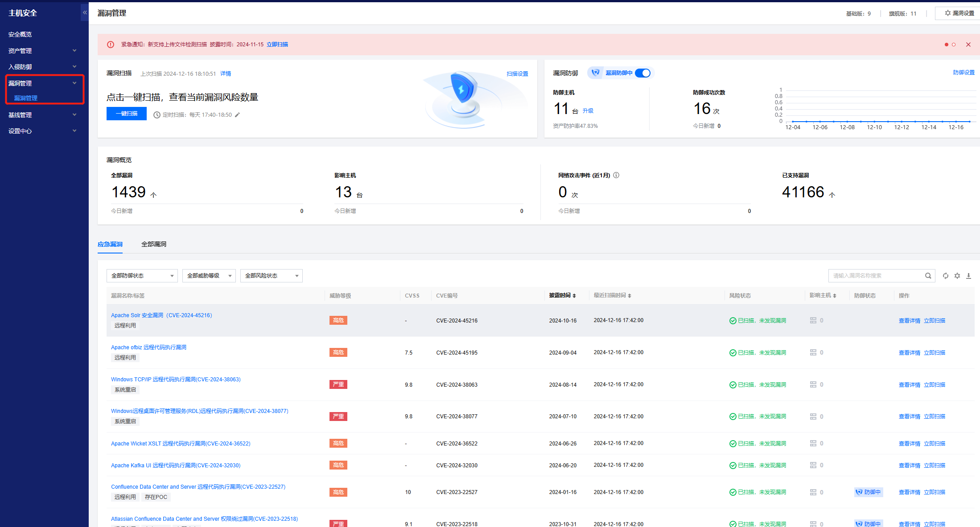Open the 全部威胁等级 dropdown
This screenshot has width=980, height=527.
(209, 276)
